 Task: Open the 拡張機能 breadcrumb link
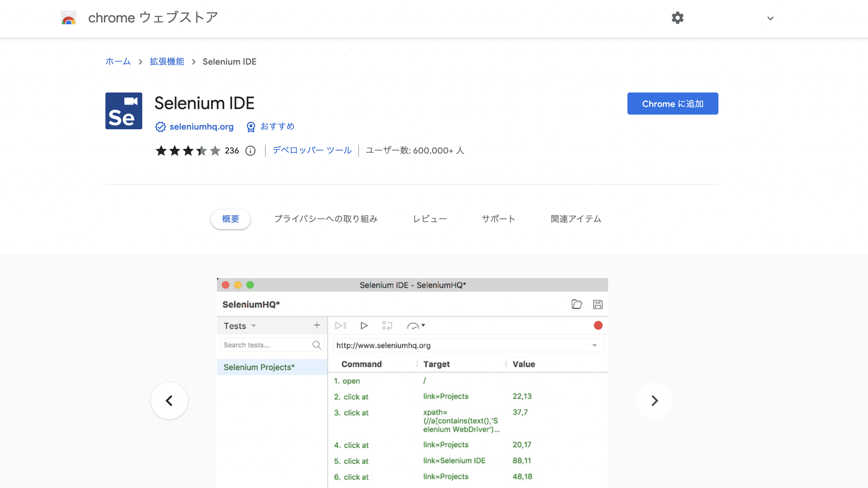pos(167,62)
